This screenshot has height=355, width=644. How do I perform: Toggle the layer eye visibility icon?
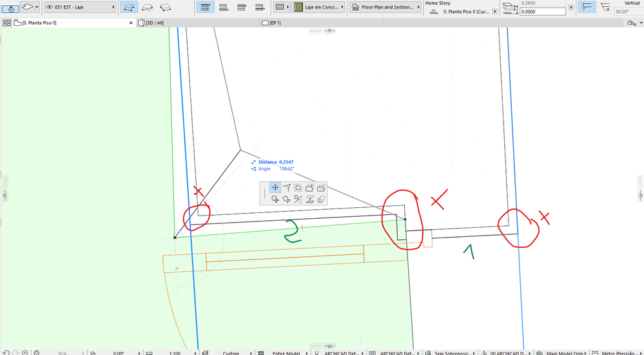pos(50,7)
